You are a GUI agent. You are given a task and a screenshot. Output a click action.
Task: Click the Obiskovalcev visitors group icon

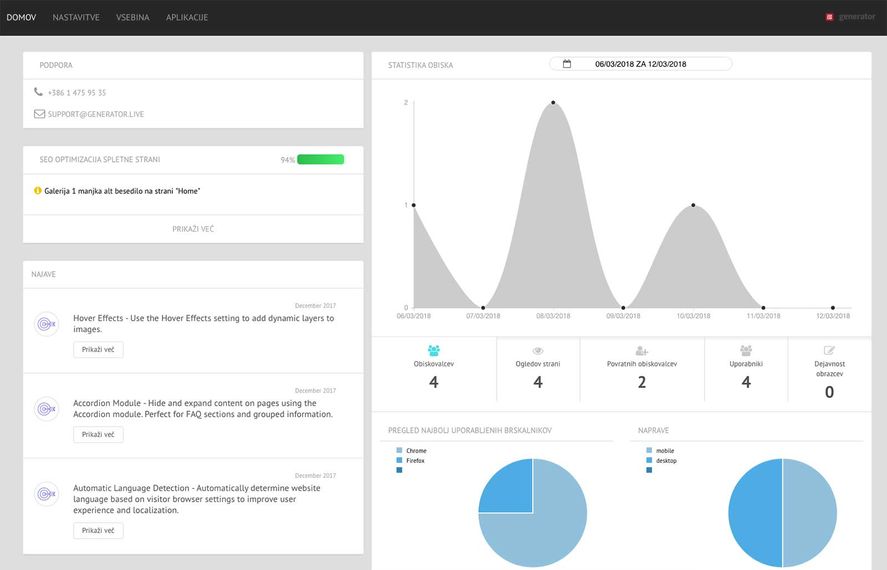click(x=434, y=351)
